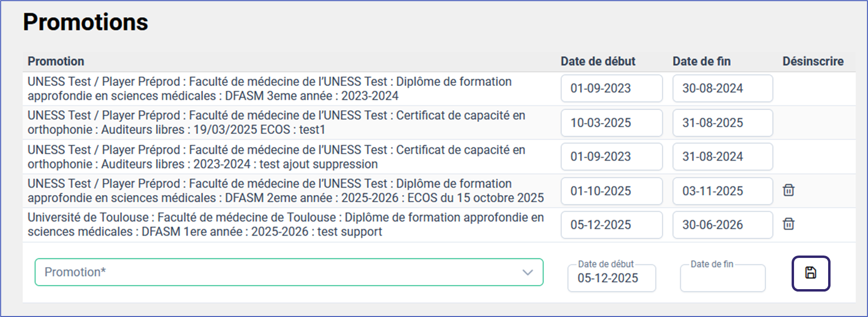The image size is (868, 317).
Task: Click start date of test ajout suppression row
Action: pyautogui.click(x=611, y=157)
